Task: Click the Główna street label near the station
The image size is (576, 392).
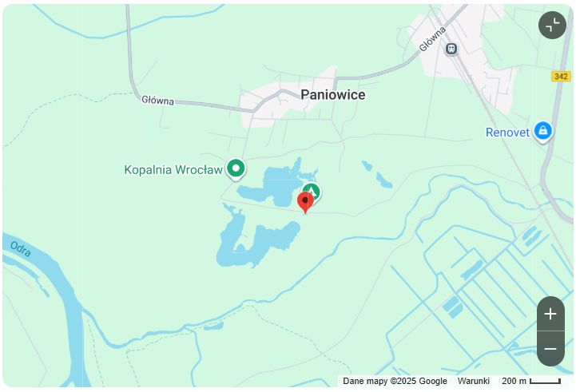Action: pos(432,39)
